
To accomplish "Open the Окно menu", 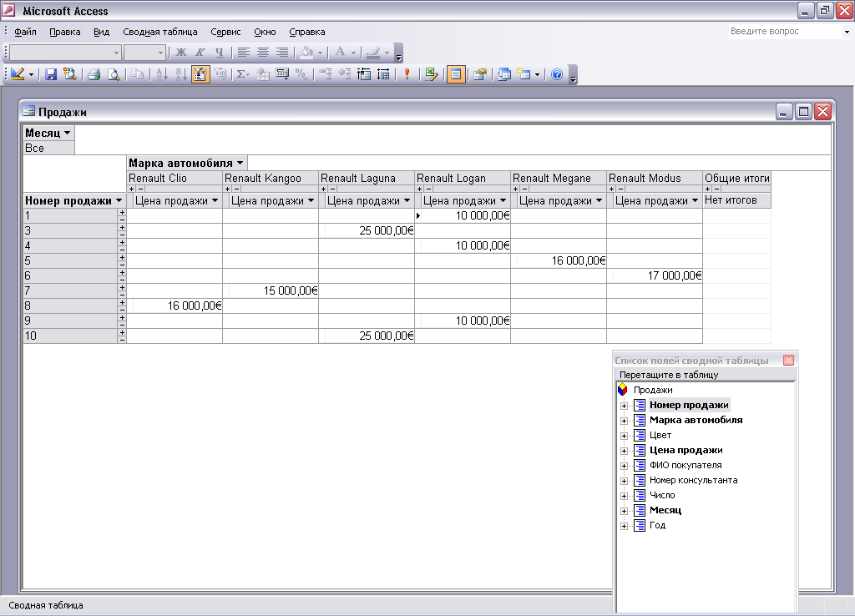I will (x=265, y=32).
